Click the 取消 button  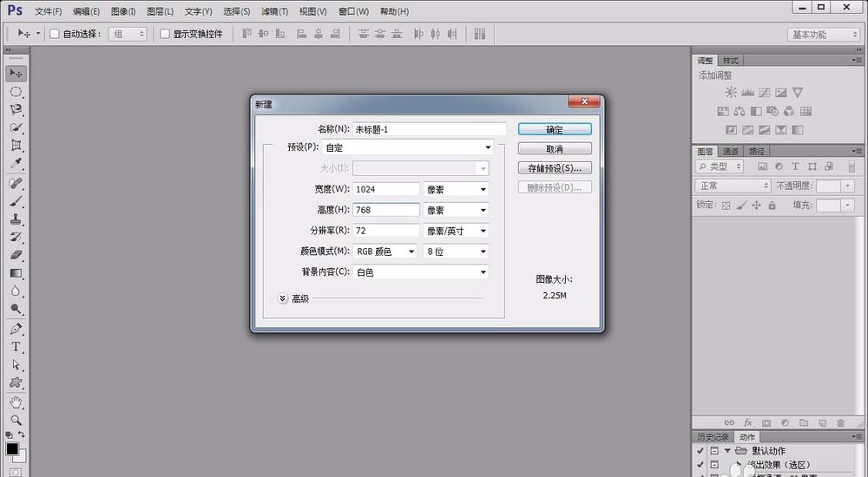click(555, 149)
